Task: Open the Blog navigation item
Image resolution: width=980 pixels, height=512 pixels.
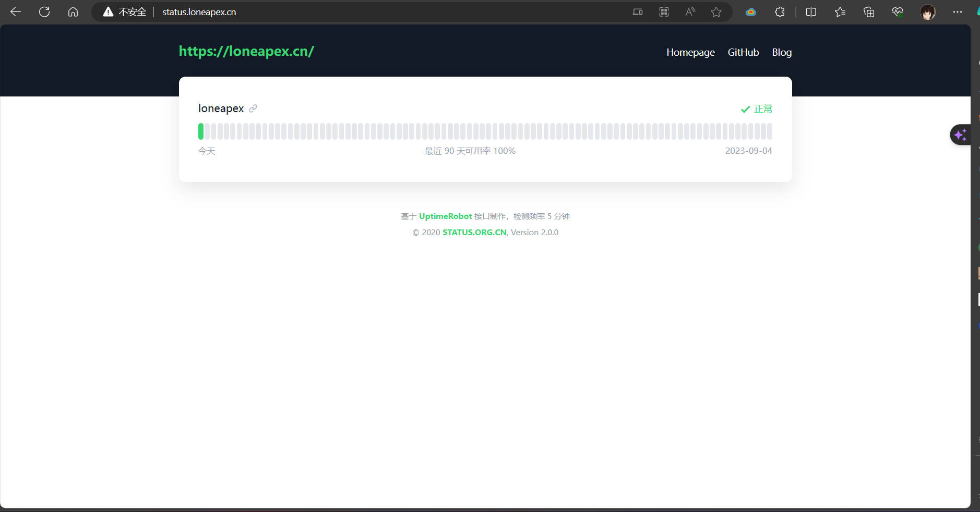Action: [x=782, y=52]
